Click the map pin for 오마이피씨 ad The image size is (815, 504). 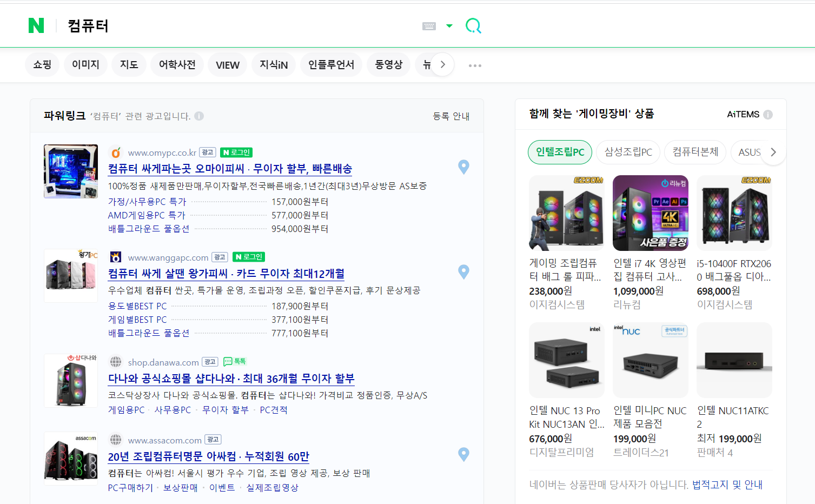click(463, 167)
